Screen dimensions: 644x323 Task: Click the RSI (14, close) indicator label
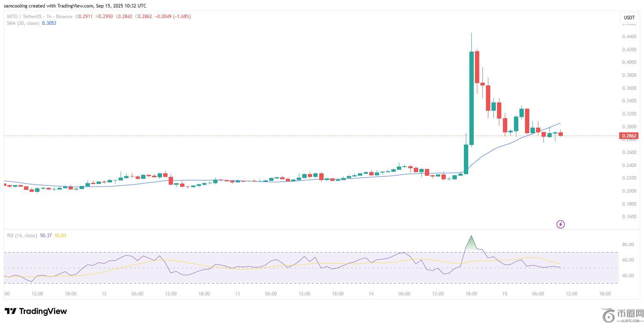tap(22, 236)
